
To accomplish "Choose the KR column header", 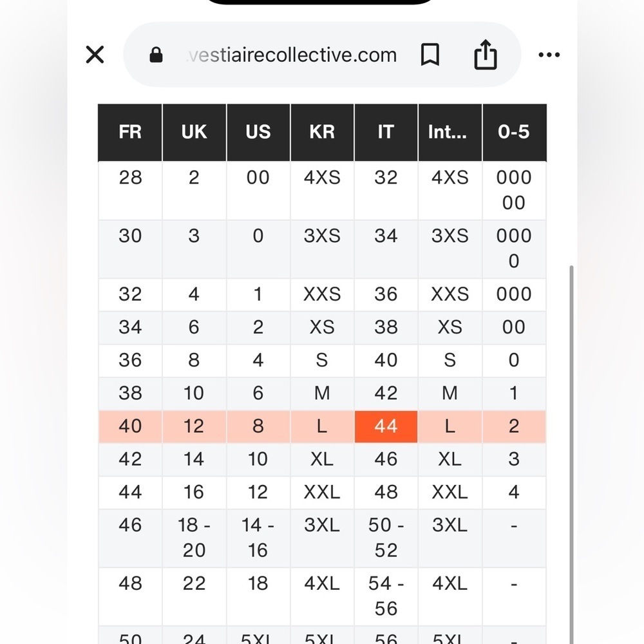I will point(322,132).
